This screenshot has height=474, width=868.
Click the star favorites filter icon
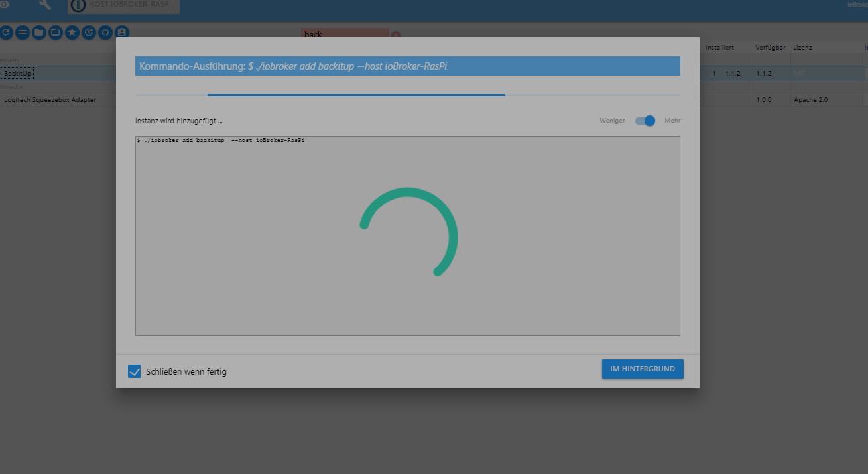point(72,32)
